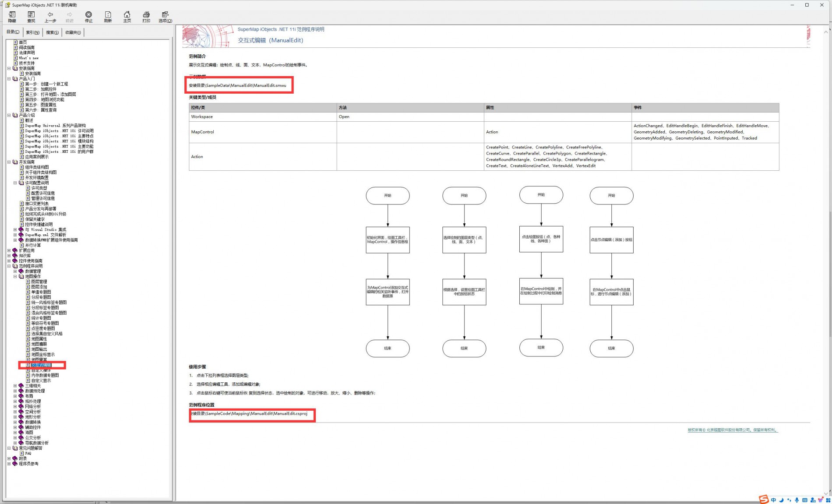The height and width of the screenshot is (504, 832).
Task: Click the book icon next to 扩展应用
Action: click(x=15, y=250)
